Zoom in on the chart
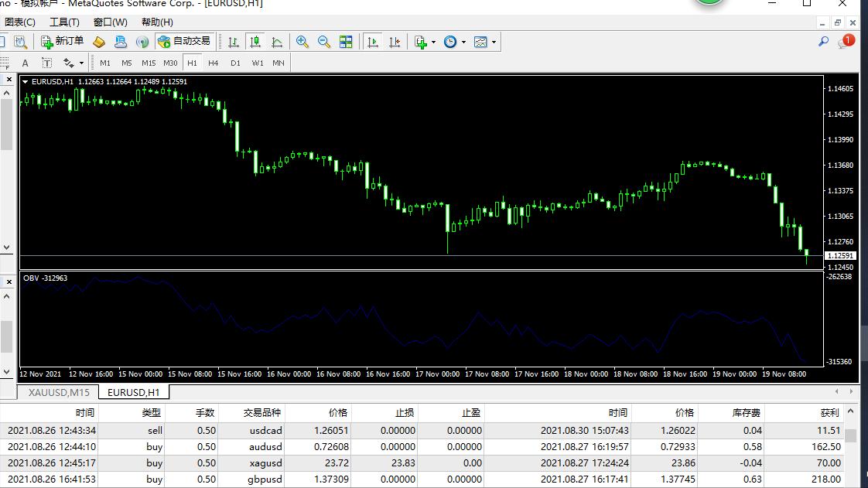The height and width of the screenshot is (488, 868). click(x=302, y=42)
